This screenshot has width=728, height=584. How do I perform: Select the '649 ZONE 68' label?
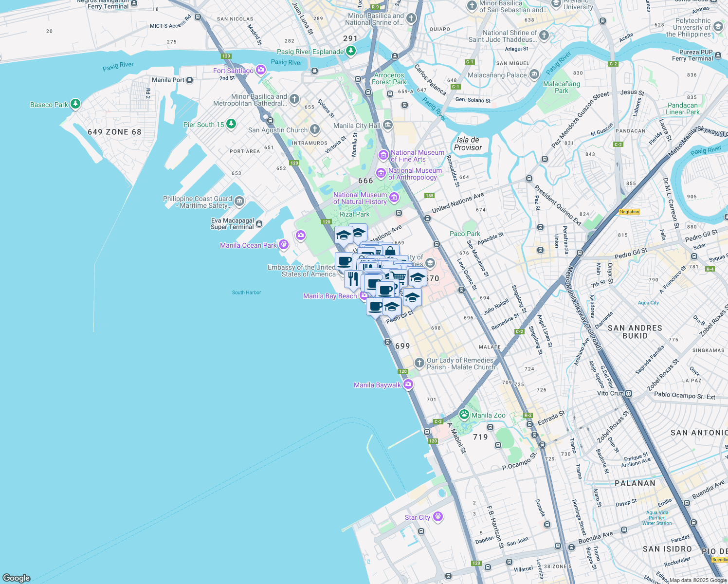click(x=114, y=132)
